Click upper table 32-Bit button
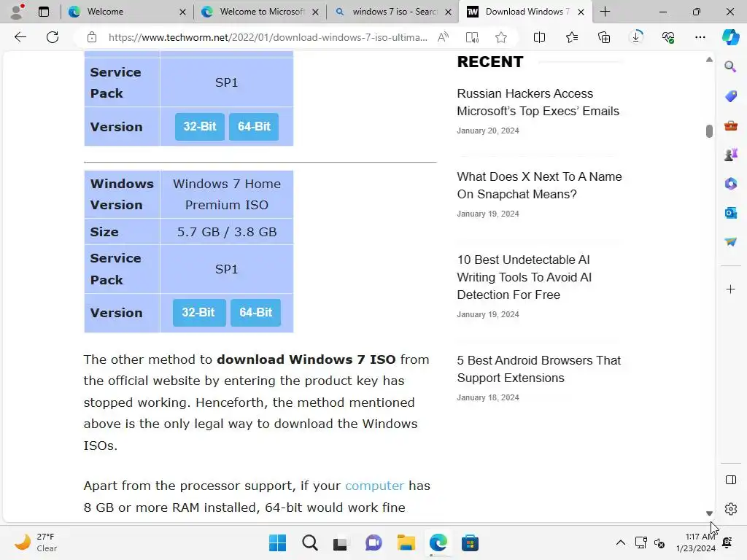 200,126
